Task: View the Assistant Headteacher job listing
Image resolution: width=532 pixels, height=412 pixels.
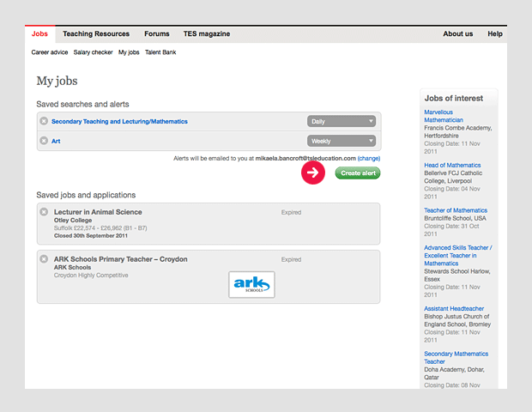Action: click(x=454, y=308)
